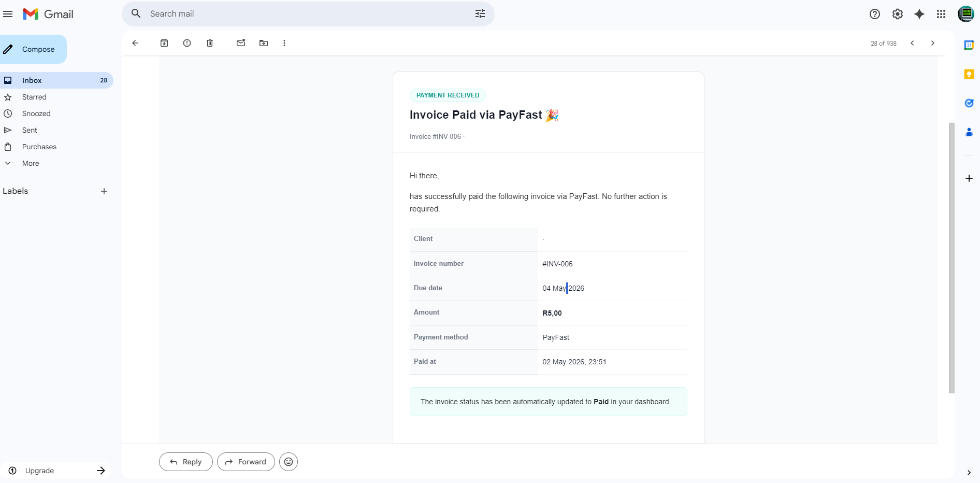980x483 pixels.
Task: Open the Inbox folder
Action: [x=56, y=80]
